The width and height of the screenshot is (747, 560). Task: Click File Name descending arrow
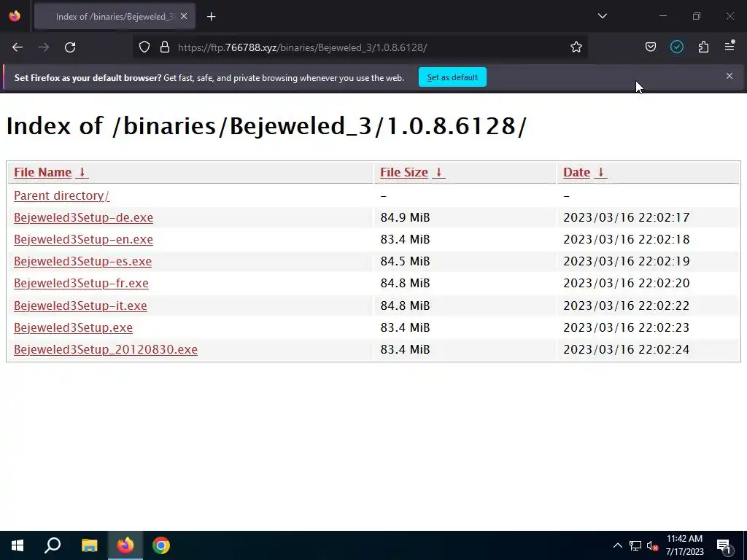point(82,172)
